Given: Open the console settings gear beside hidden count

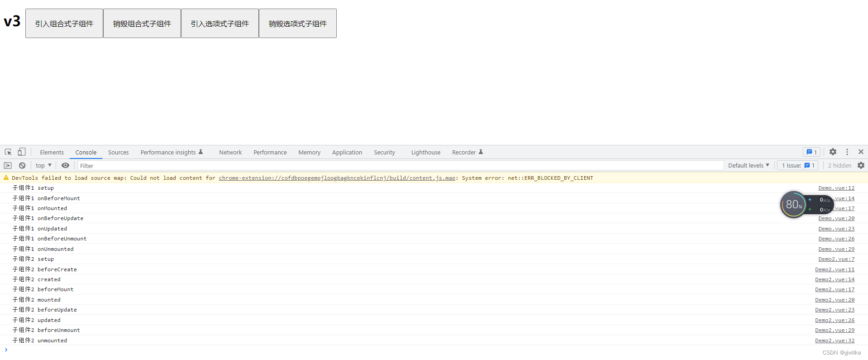Looking at the screenshot, I should coord(861,166).
